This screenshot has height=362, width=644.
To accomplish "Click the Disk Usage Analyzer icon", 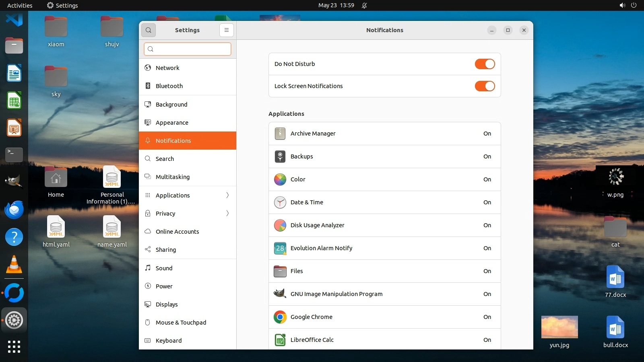I will coord(280,225).
